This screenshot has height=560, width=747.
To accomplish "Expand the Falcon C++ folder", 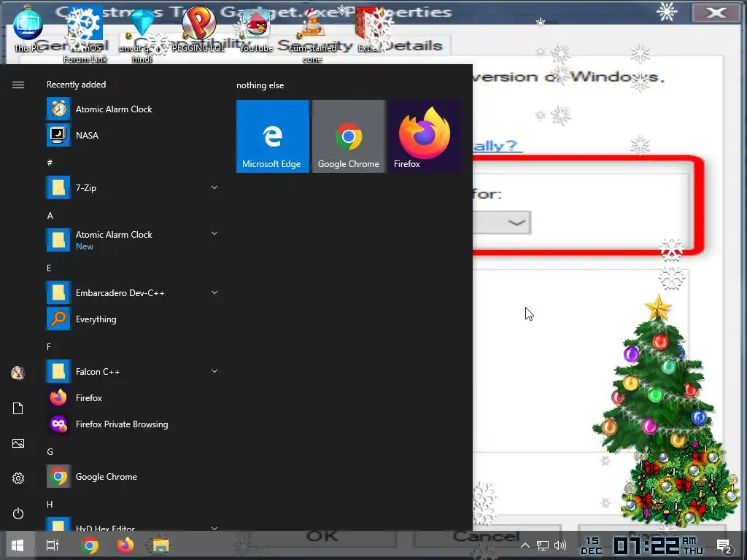I will point(214,371).
